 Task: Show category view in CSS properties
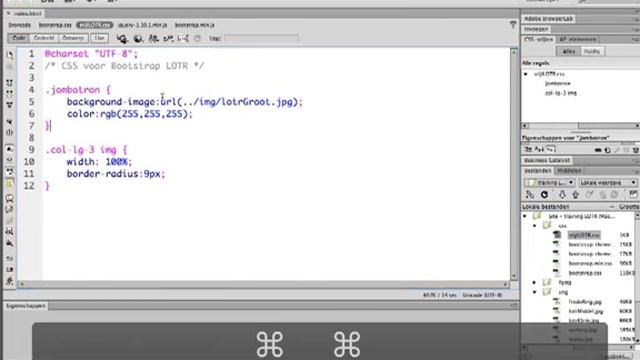click(x=528, y=150)
